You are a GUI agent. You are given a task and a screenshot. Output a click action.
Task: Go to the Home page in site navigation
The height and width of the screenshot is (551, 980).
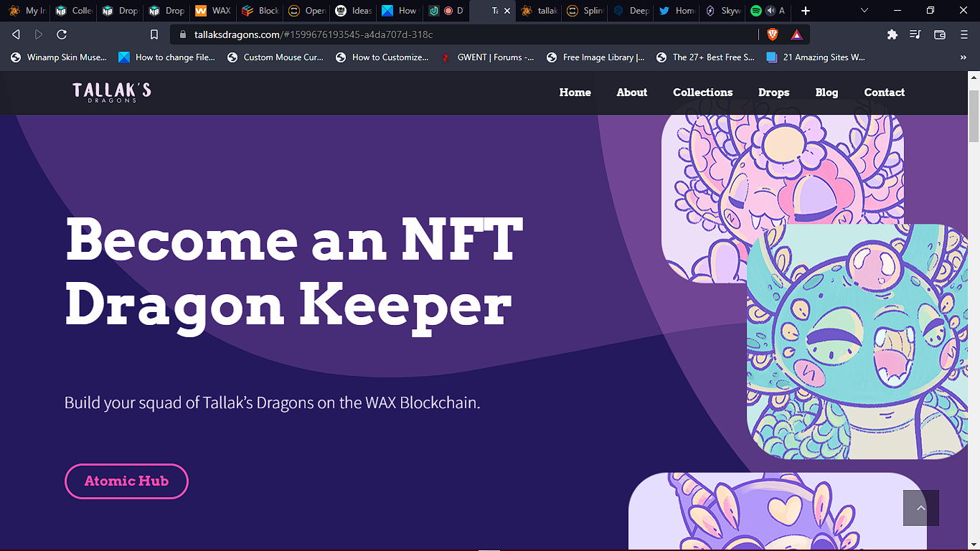pyautogui.click(x=575, y=93)
